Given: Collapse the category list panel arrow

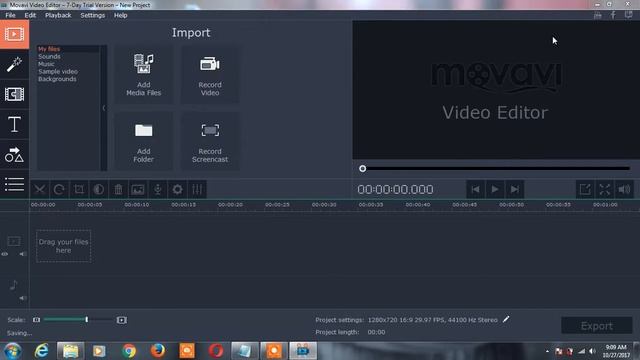Looking at the screenshot, I should (104, 108).
